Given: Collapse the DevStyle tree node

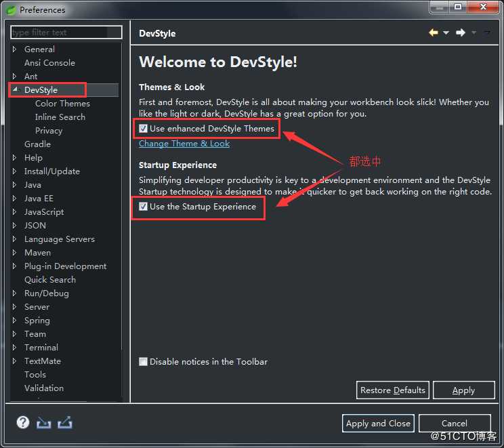Looking at the screenshot, I should (15, 89).
